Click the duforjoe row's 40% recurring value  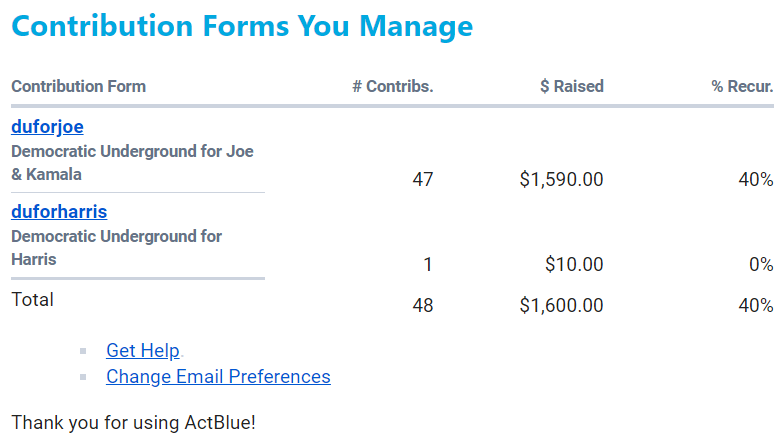(755, 180)
